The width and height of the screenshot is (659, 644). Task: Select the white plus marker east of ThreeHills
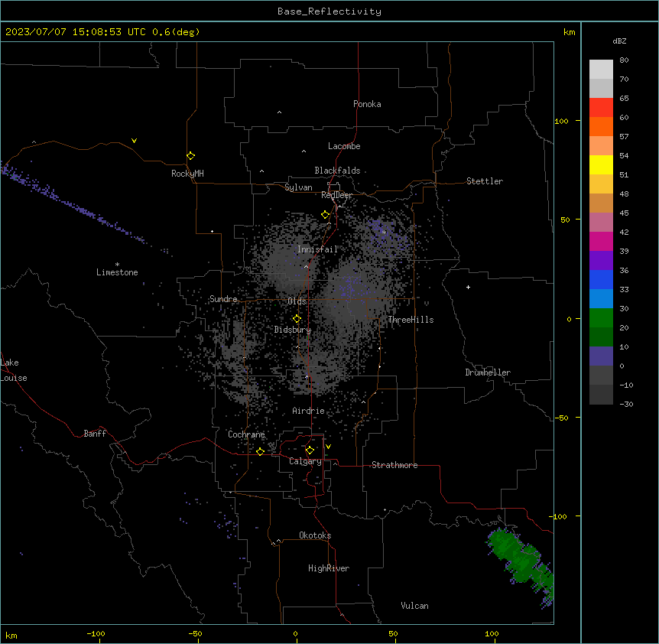click(468, 287)
